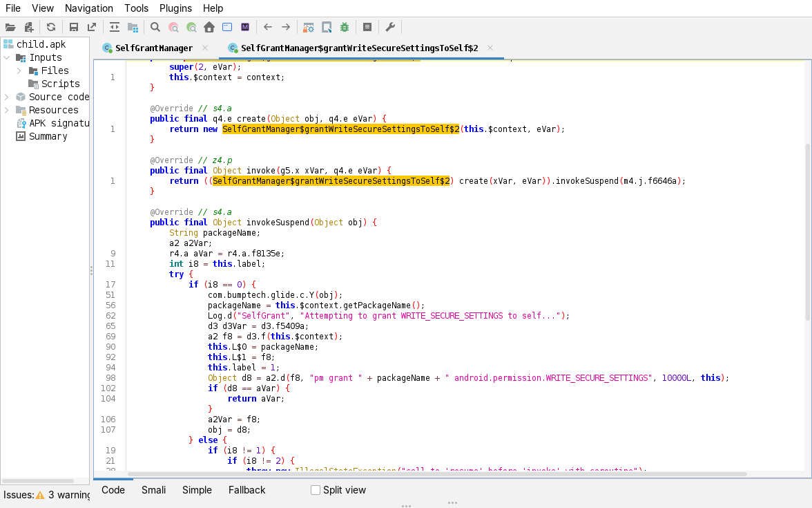Open the APK signature tree item
This screenshot has width=812, height=508.
pos(59,123)
